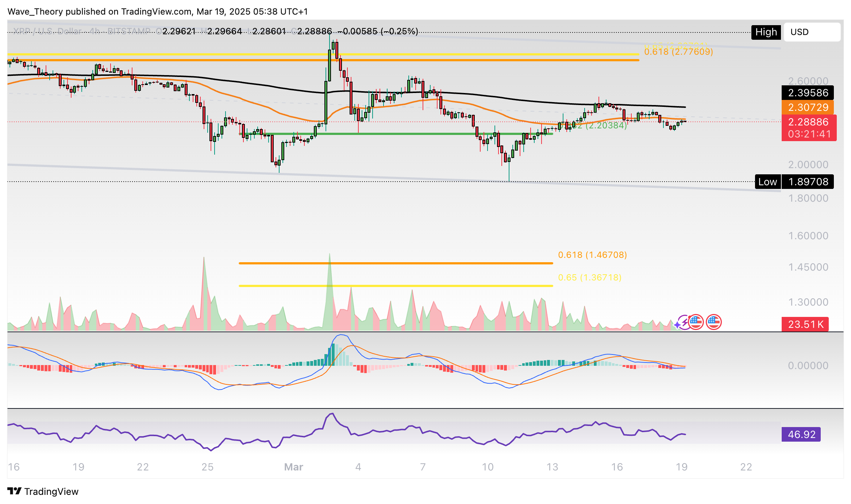This screenshot has height=504, width=851.
Task: Open the USD currency selector
Action: [812, 32]
